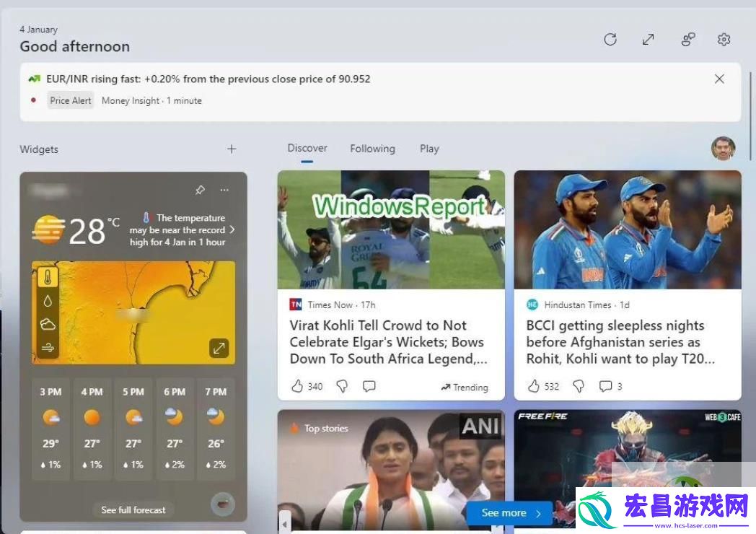
Task: Open the Top stories ANI news image
Action: [391, 470]
